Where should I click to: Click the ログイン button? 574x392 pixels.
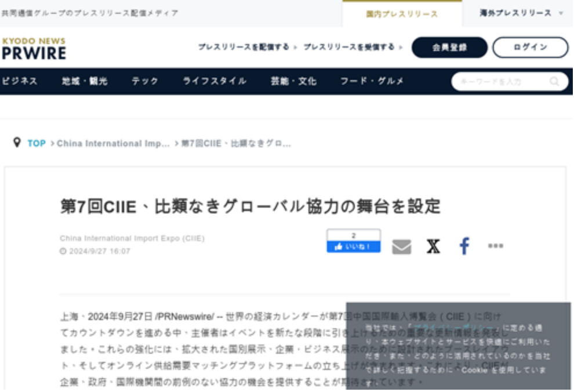[531, 47]
